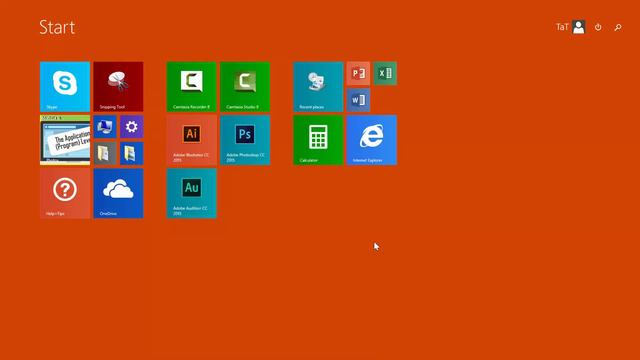This screenshot has width=640, height=360.
Task: Open the OneDrive tile
Action: pos(118,193)
